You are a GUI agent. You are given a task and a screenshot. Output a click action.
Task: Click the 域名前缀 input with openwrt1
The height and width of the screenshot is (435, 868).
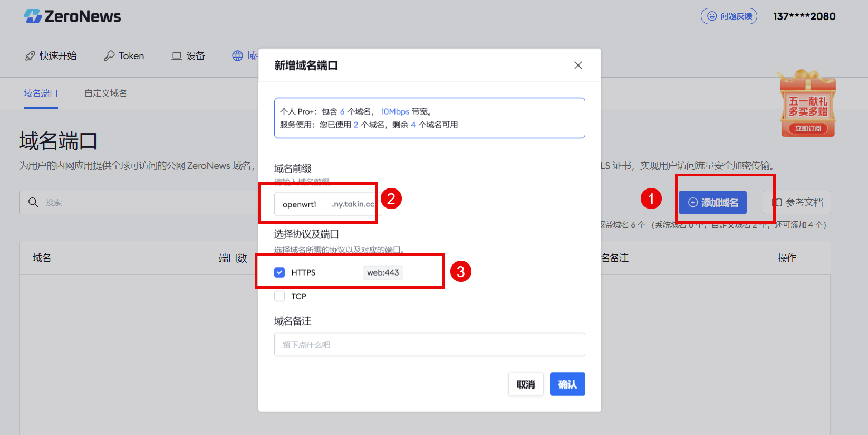point(328,204)
